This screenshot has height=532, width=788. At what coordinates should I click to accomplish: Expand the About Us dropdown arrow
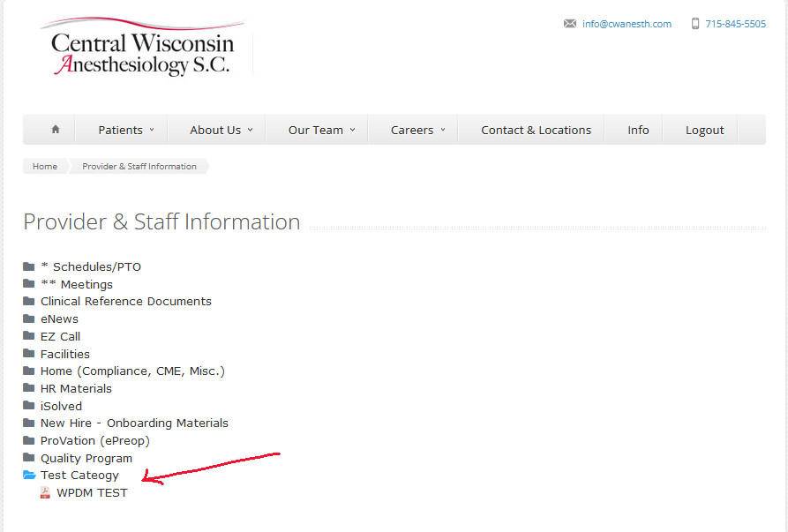(x=251, y=130)
